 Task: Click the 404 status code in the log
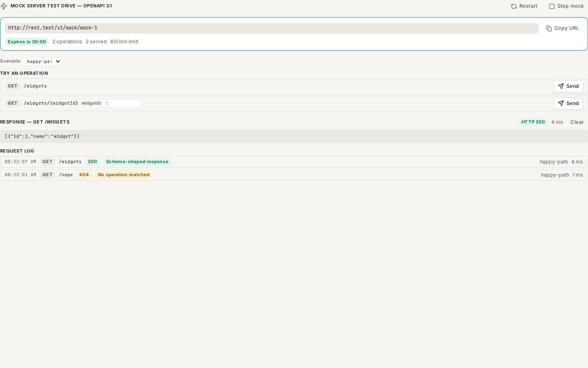pos(84,175)
